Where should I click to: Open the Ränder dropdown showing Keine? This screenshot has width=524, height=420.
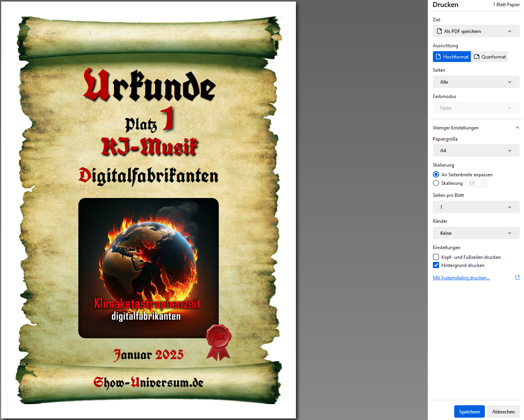(x=476, y=233)
